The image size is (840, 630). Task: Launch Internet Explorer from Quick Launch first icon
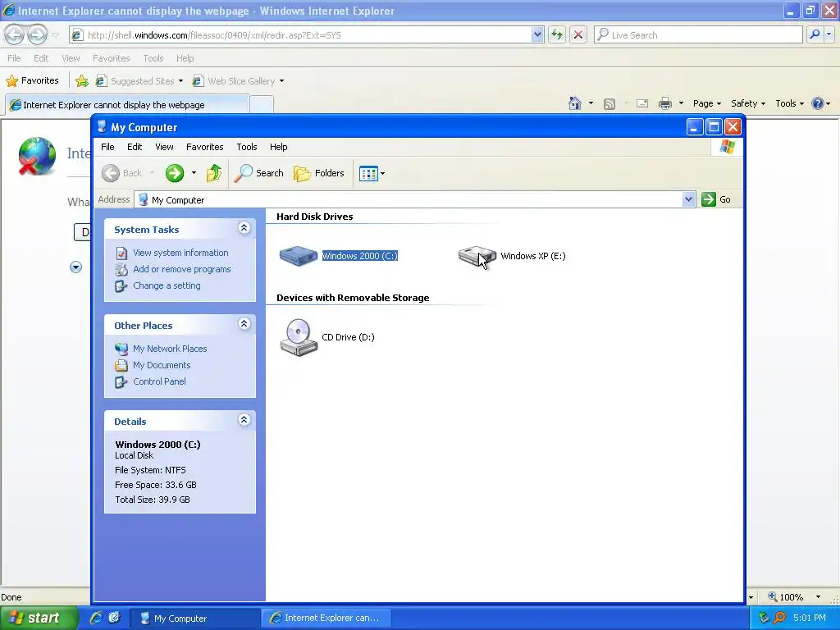click(97, 618)
